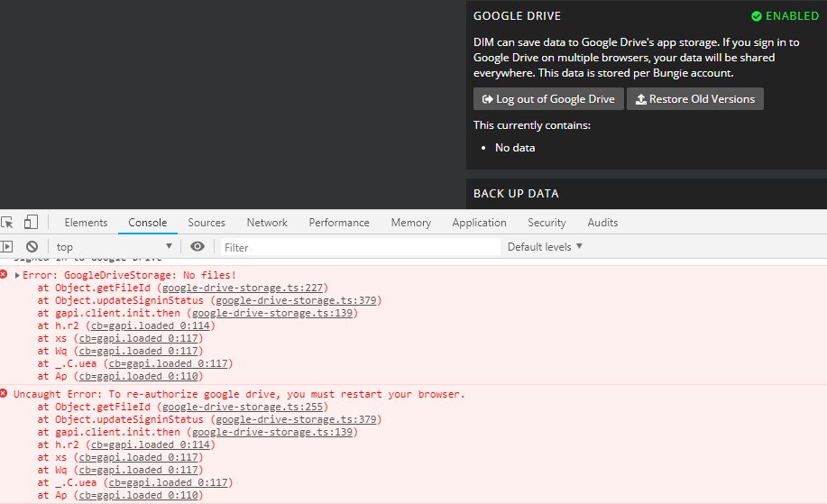Click the GOOGLE DRIVE section heading
Image resolution: width=827 pixels, height=504 pixels.
point(517,16)
